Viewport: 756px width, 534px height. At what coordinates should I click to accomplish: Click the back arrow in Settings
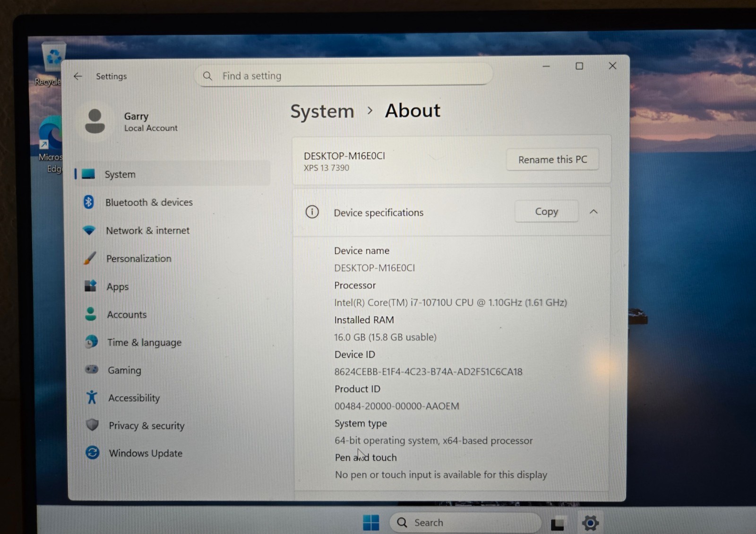click(x=78, y=76)
